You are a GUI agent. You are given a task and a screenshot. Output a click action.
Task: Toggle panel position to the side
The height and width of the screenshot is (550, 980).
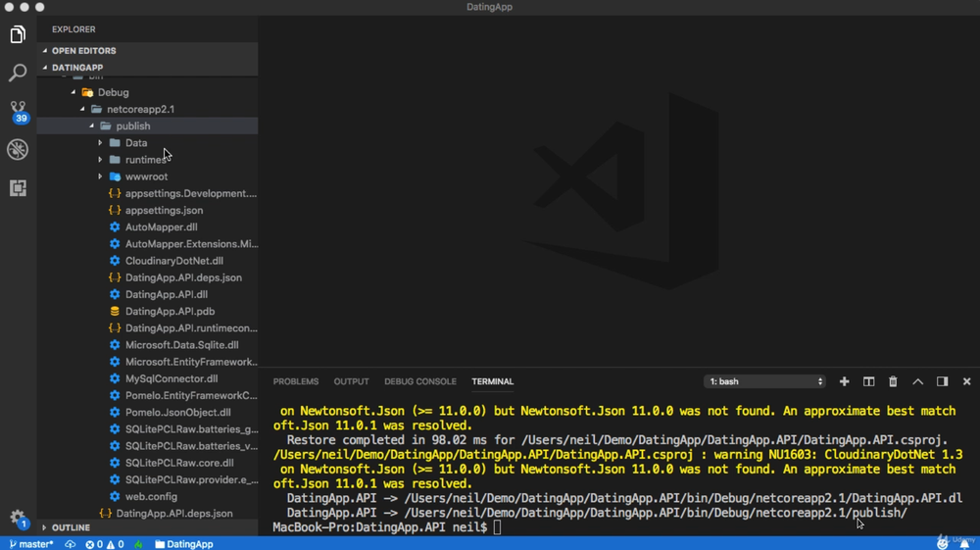942,381
